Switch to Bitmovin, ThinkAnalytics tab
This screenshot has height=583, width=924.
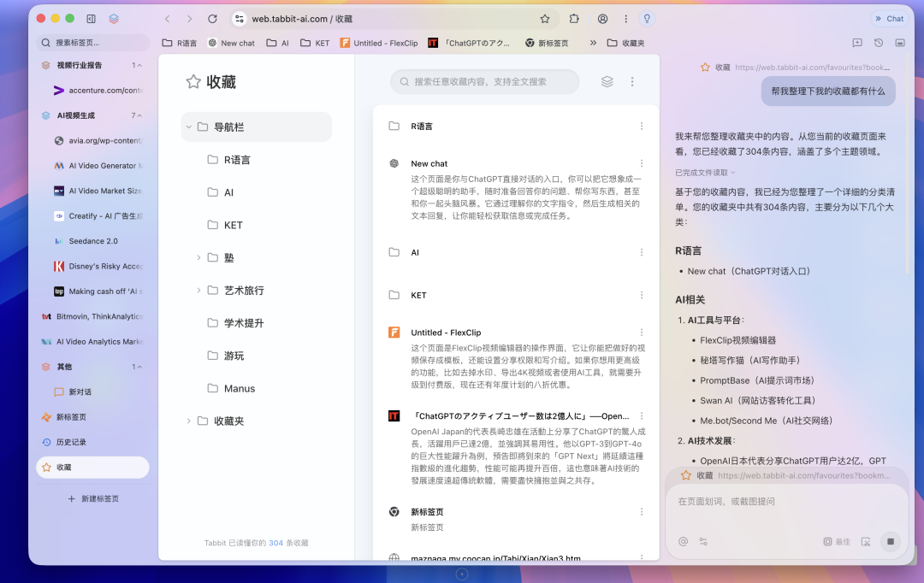click(x=92, y=316)
